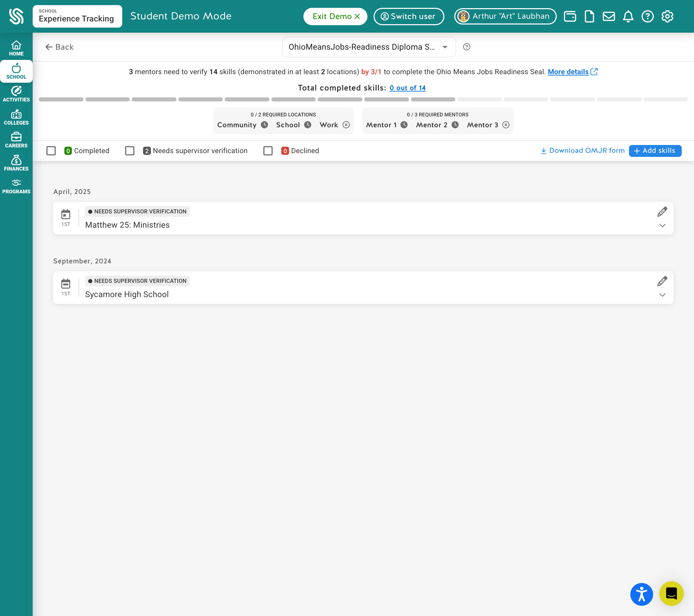This screenshot has width=694, height=616.
Task: Click the Mentor 1 clock icon
Action: pos(404,125)
